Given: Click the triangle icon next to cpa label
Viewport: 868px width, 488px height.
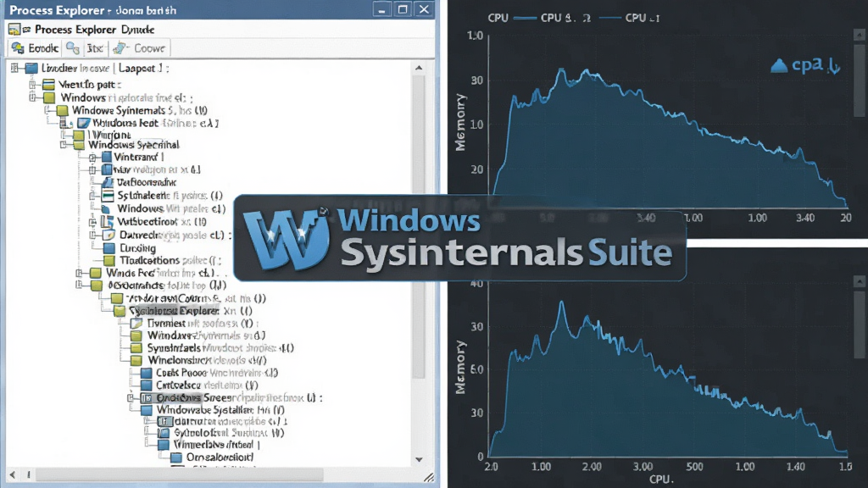Looking at the screenshot, I should pos(779,66).
